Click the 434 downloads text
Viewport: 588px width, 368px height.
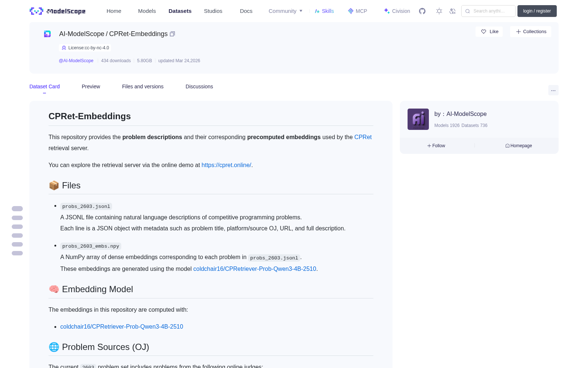(116, 61)
